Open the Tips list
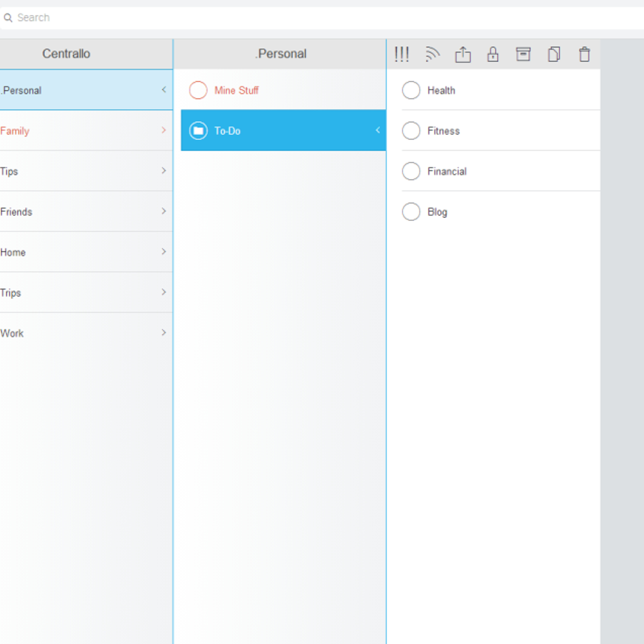644x644 pixels. [x=86, y=171]
